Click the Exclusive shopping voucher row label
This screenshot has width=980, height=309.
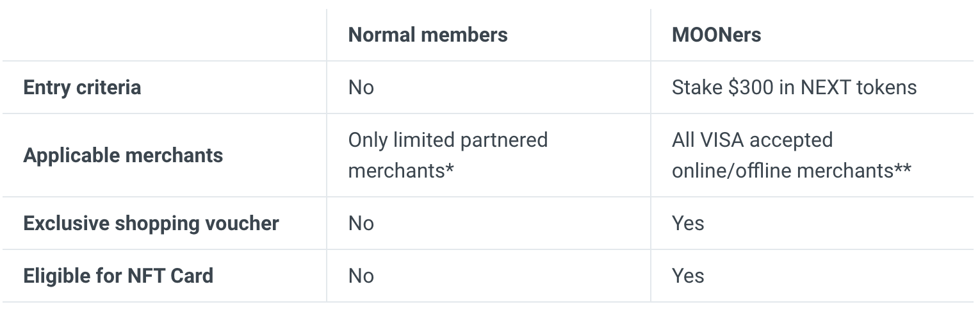(x=151, y=223)
